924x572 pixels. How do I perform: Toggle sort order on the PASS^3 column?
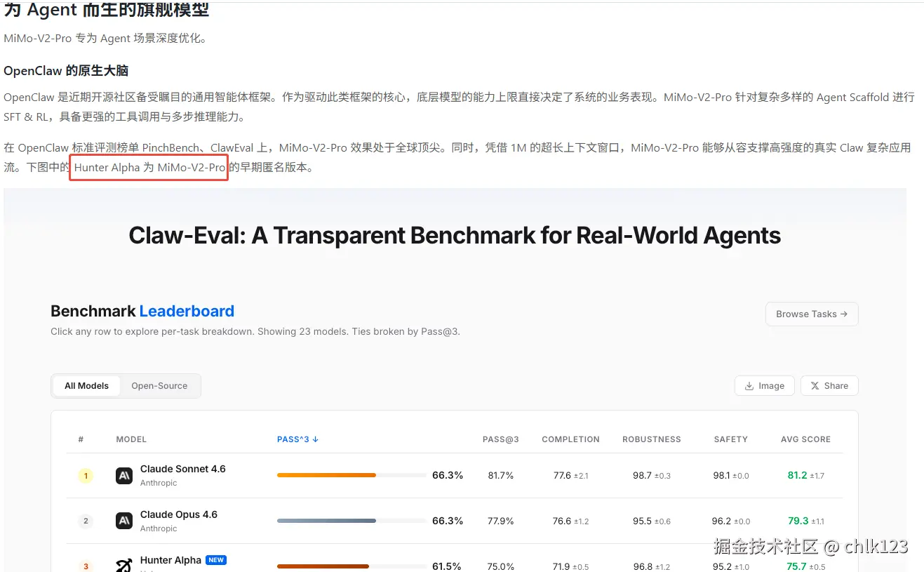(297, 439)
